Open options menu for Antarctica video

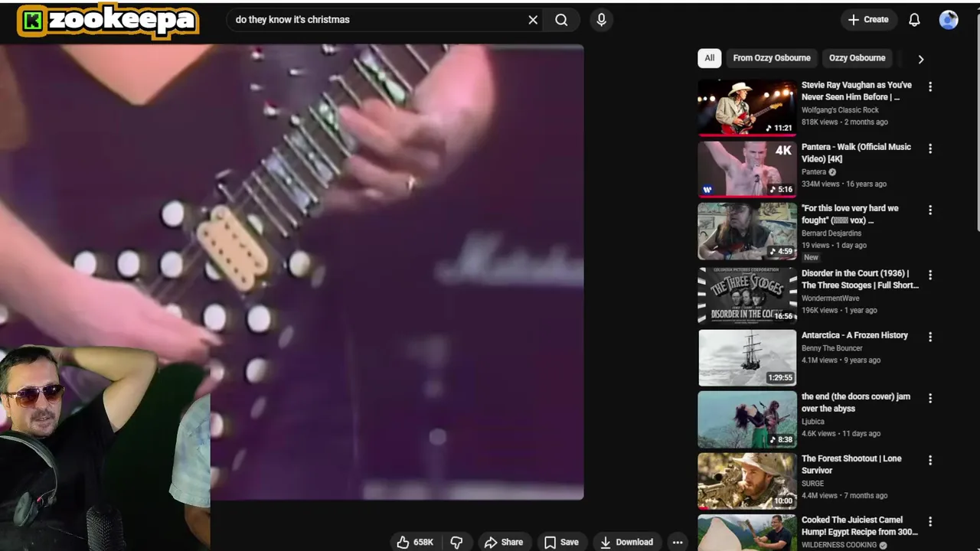click(930, 337)
